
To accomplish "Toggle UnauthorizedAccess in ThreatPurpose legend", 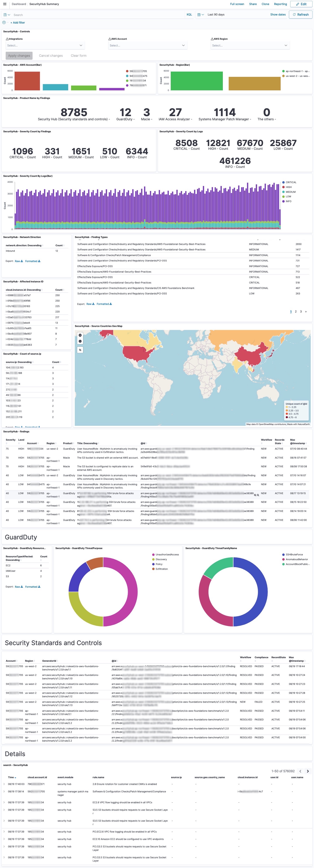I will coord(165,555).
